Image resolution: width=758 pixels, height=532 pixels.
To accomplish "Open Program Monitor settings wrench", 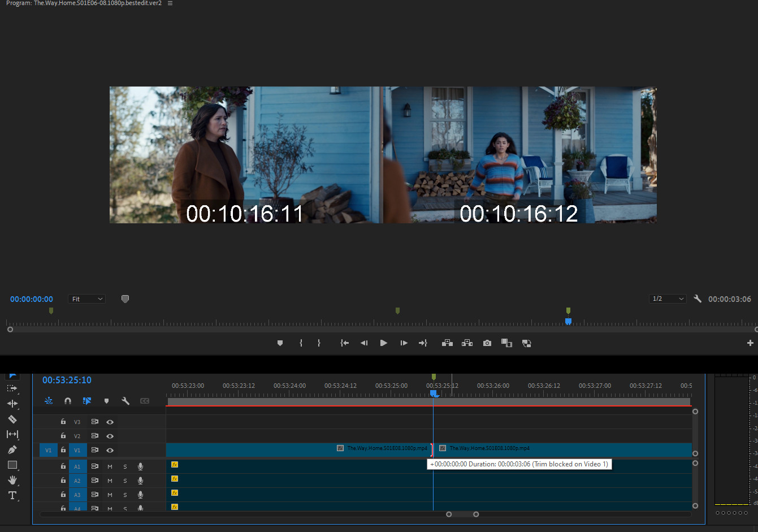I will 698,299.
